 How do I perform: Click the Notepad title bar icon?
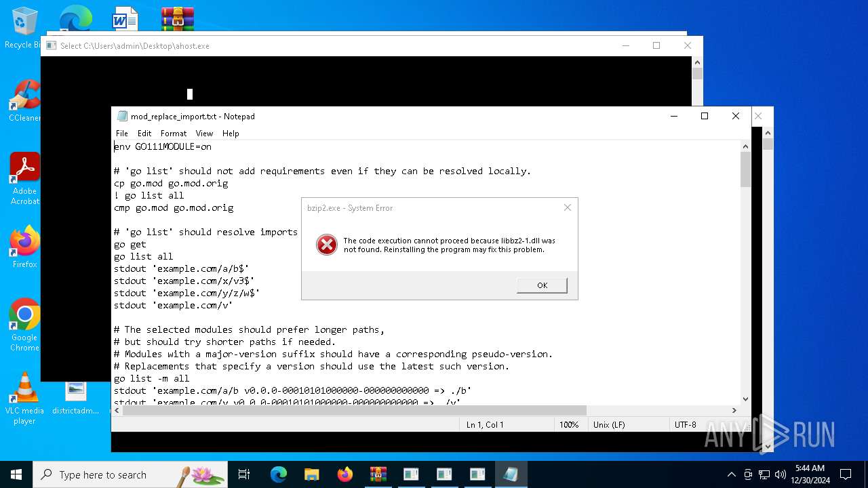pos(122,117)
